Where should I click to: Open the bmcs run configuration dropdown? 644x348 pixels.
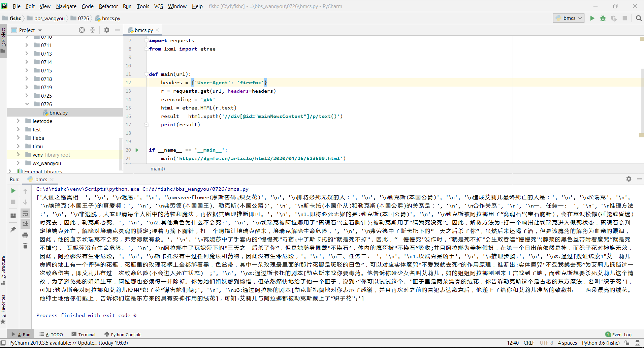[x=569, y=18]
